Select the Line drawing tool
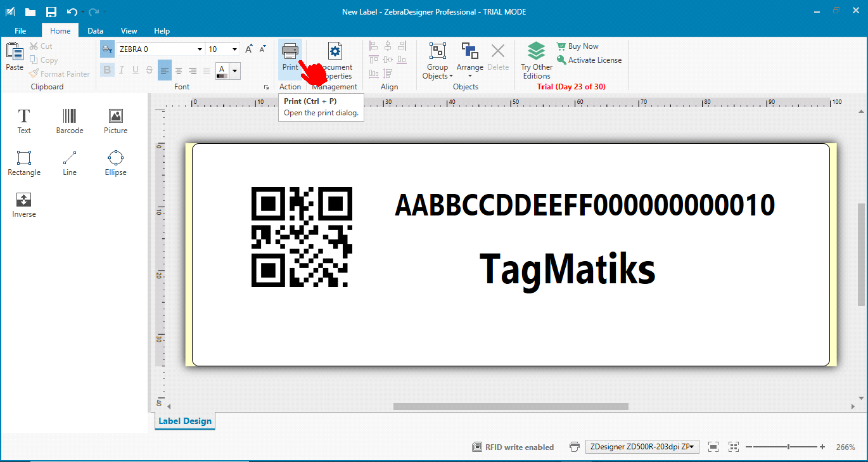 coord(70,162)
